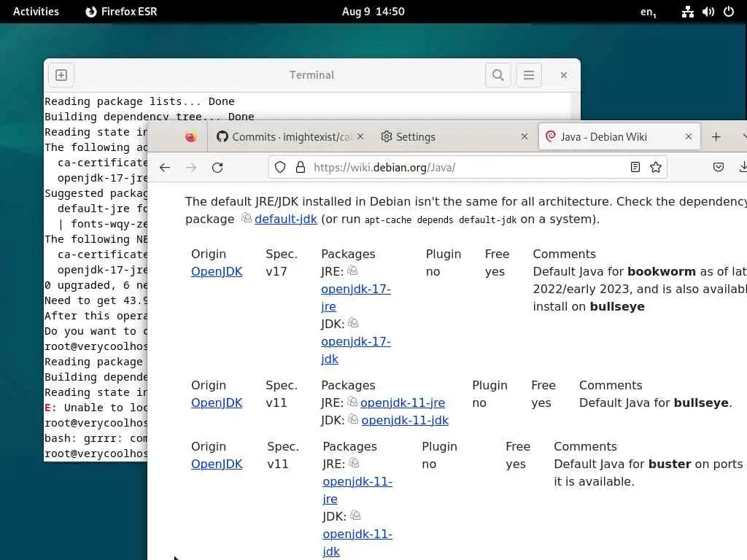Image resolution: width=747 pixels, height=560 pixels.
Task: Open the Activities overview
Action: coord(36,12)
